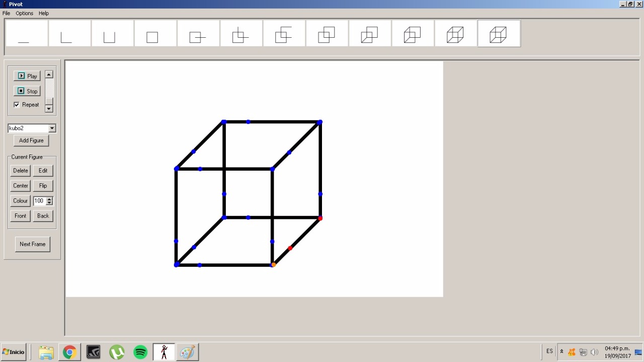
Task: Open the Paint palette taskbar icon
Action: (x=187, y=352)
